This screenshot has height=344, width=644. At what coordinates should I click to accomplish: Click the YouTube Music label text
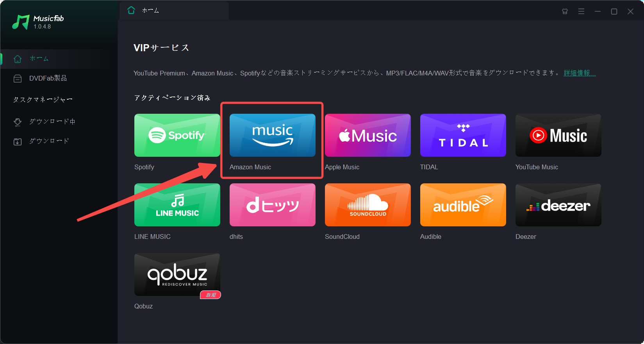(537, 167)
